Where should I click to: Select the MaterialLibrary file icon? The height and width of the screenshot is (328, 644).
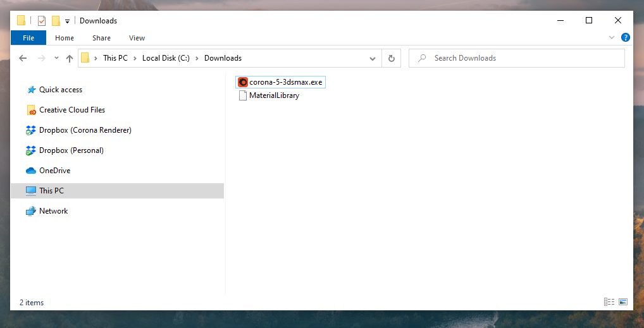242,95
